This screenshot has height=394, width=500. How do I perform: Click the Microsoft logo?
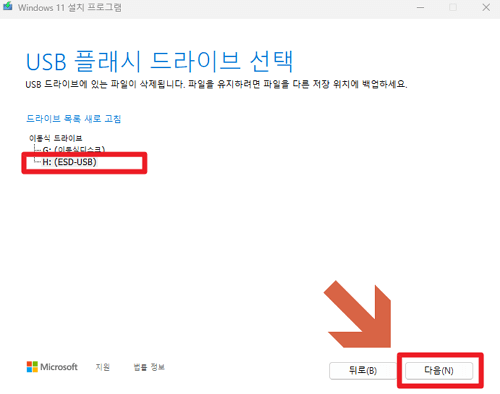(52, 367)
